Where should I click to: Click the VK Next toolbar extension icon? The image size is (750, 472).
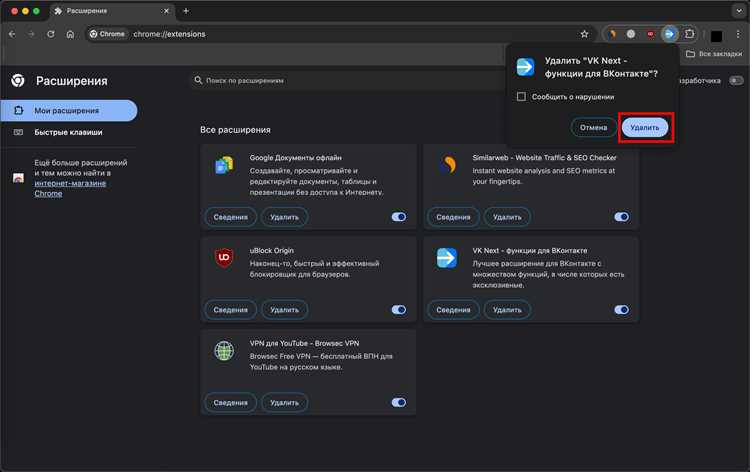[x=670, y=34]
